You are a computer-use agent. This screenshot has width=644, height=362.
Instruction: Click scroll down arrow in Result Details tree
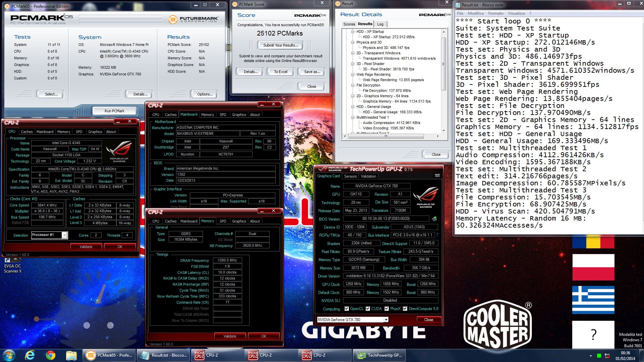[x=443, y=131]
